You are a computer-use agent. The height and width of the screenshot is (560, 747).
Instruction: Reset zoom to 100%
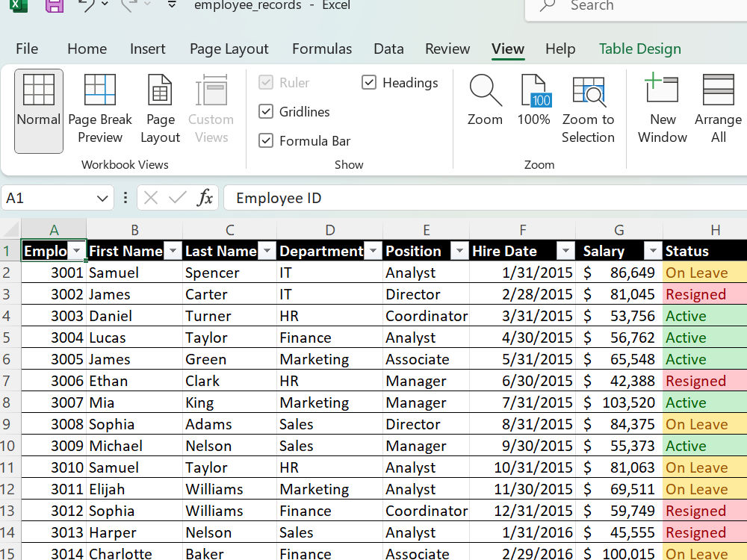click(x=534, y=100)
